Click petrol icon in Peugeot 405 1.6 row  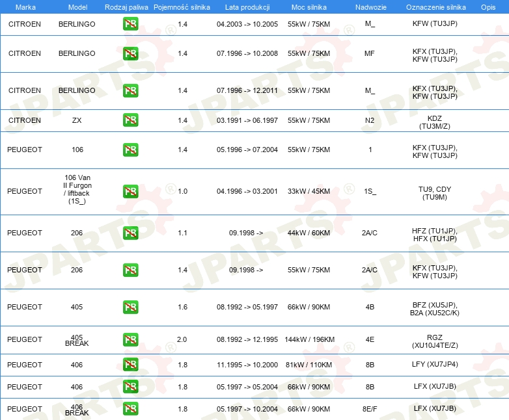click(x=130, y=307)
